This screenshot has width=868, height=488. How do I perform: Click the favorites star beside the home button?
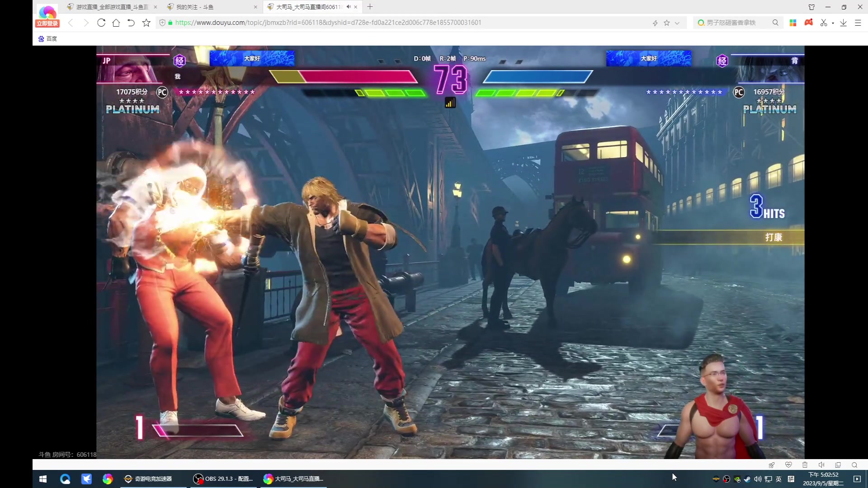(146, 23)
